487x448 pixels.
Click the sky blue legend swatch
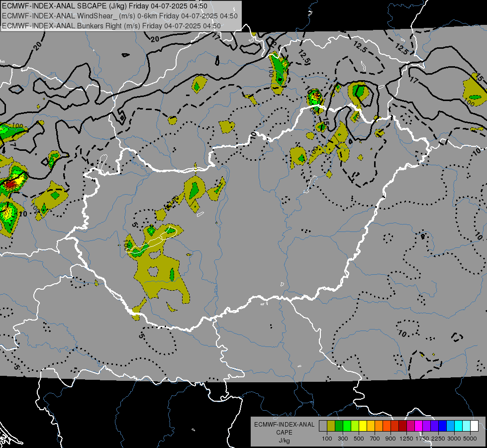click(450, 426)
